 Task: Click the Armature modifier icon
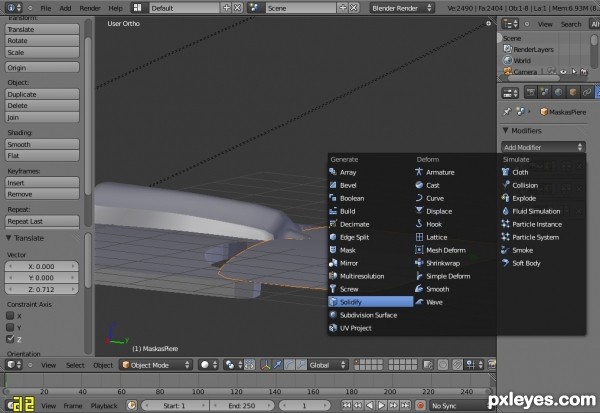pos(419,172)
